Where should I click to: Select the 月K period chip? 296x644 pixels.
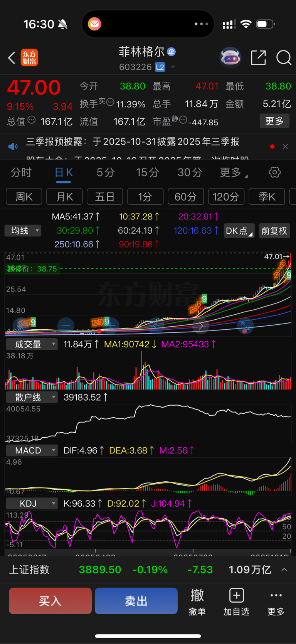64,197
